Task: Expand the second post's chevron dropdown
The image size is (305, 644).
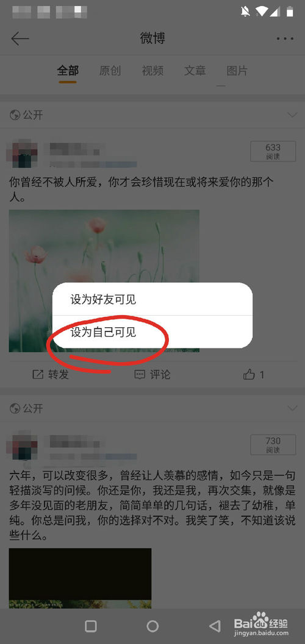Action: (292, 408)
